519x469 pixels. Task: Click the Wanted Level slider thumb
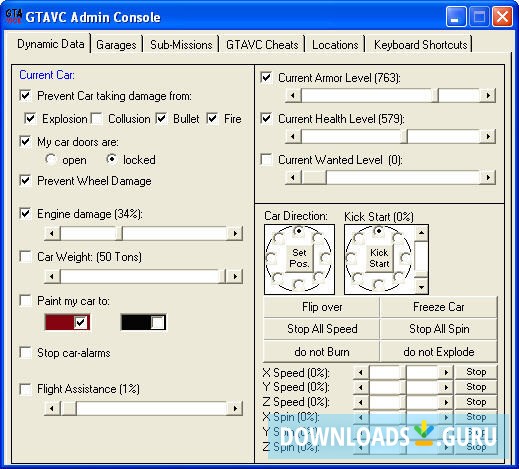(x=314, y=177)
